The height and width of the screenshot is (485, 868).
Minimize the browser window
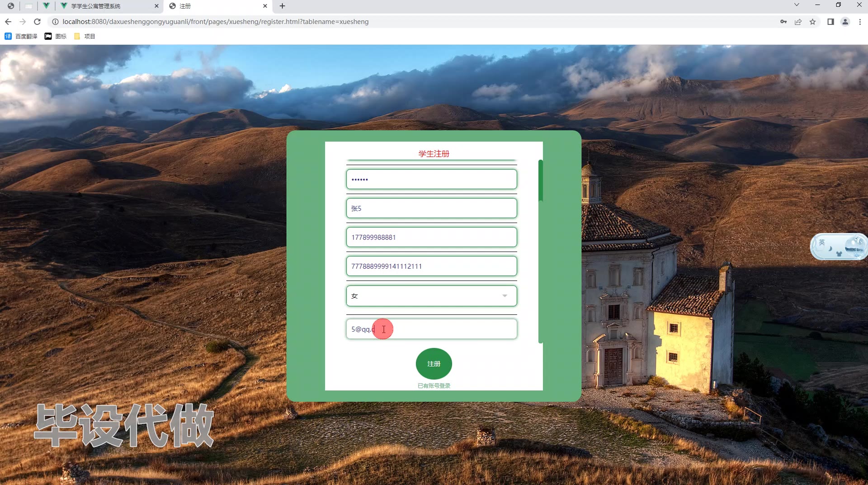817,5
